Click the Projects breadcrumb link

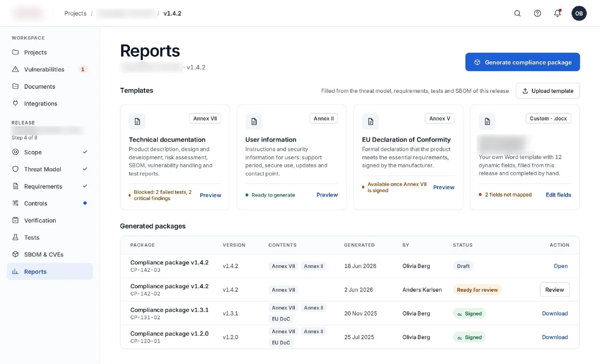(75, 13)
